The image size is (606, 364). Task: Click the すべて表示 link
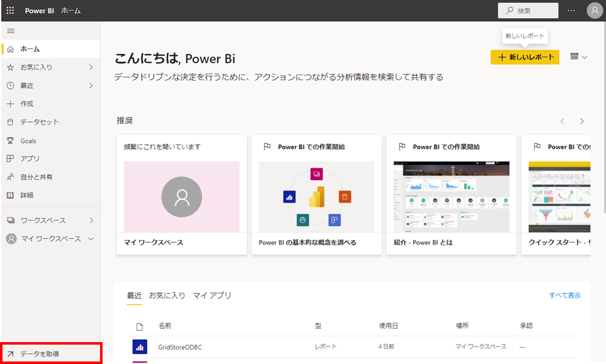(565, 295)
